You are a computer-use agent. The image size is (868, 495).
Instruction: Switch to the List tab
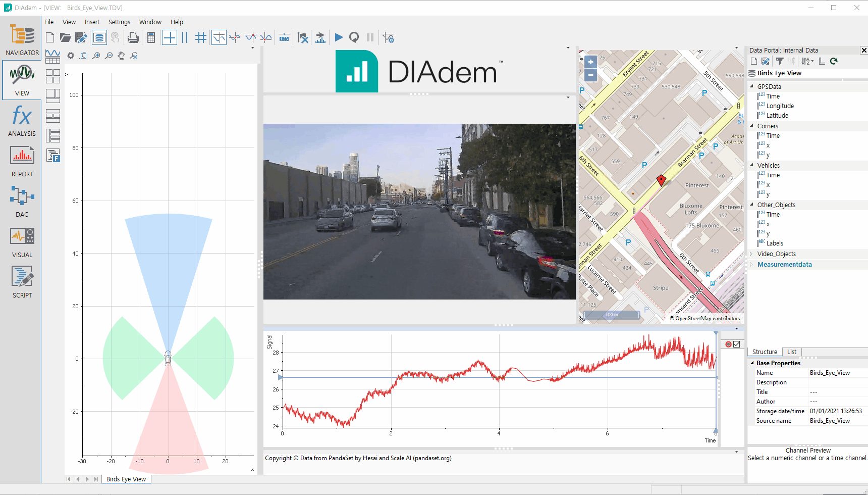(792, 352)
